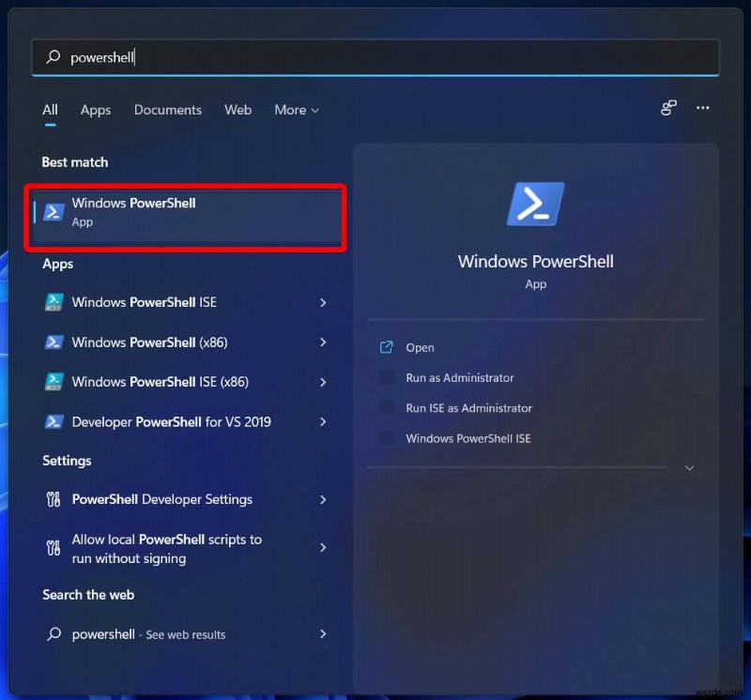This screenshot has height=700, width=751.
Task: Launch Windows PowerShell ISE from Apps list
Action: [144, 302]
